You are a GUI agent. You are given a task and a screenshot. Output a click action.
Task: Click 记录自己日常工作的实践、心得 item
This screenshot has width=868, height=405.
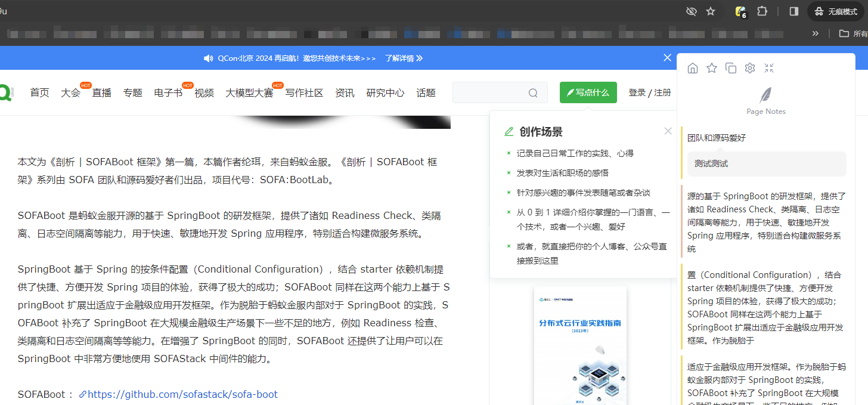tap(575, 153)
